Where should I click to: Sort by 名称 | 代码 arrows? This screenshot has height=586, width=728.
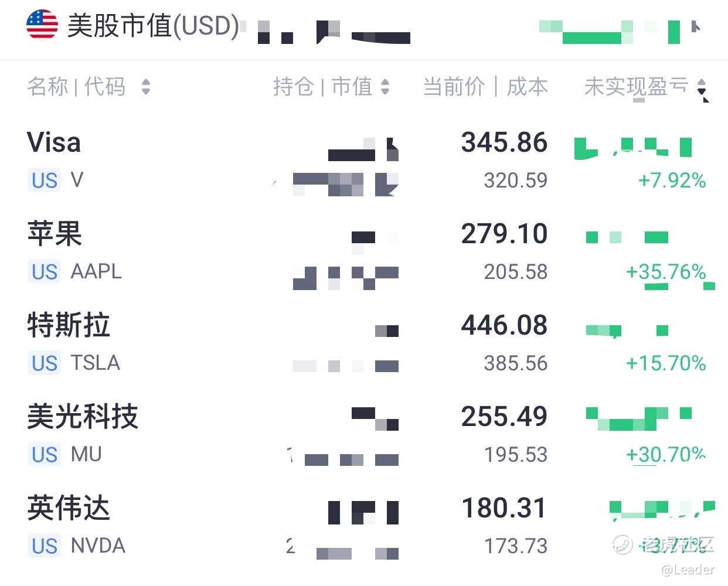[x=146, y=87]
